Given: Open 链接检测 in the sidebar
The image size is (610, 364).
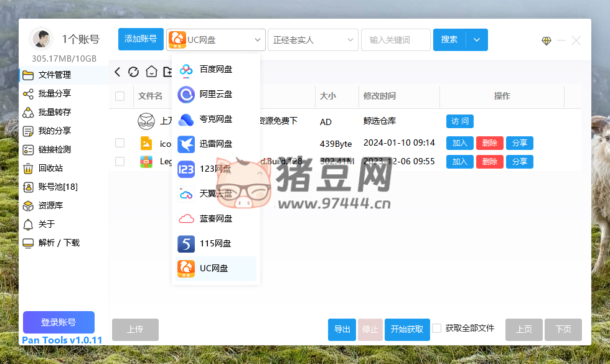Looking at the screenshot, I should pos(54,149).
